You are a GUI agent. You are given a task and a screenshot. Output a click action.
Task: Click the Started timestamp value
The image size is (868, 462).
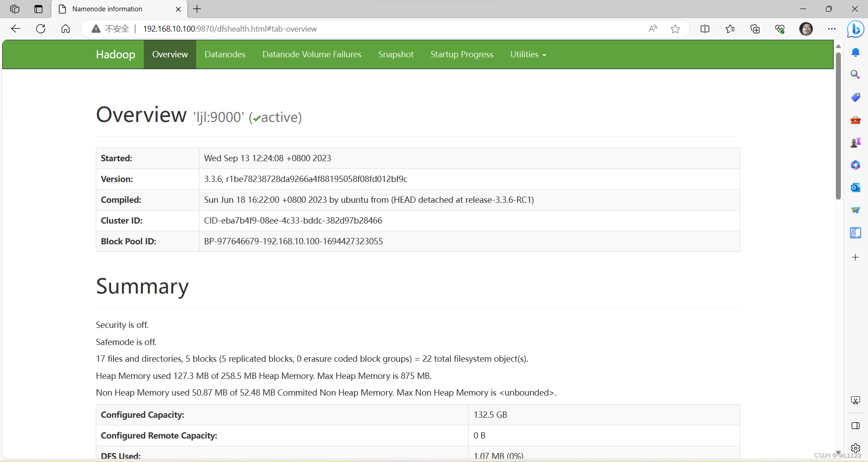tap(268, 159)
